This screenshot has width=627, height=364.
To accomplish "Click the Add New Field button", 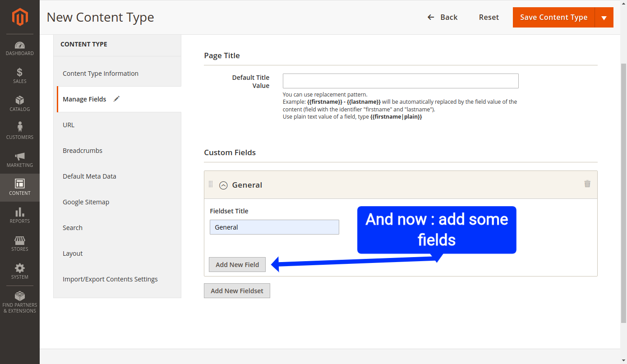I will [237, 264].
